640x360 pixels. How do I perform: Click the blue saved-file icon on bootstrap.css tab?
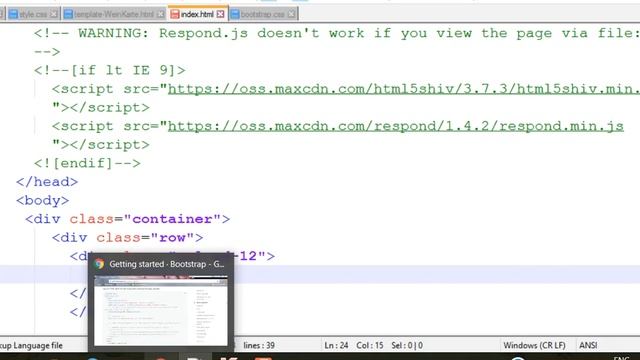point(235,14)
